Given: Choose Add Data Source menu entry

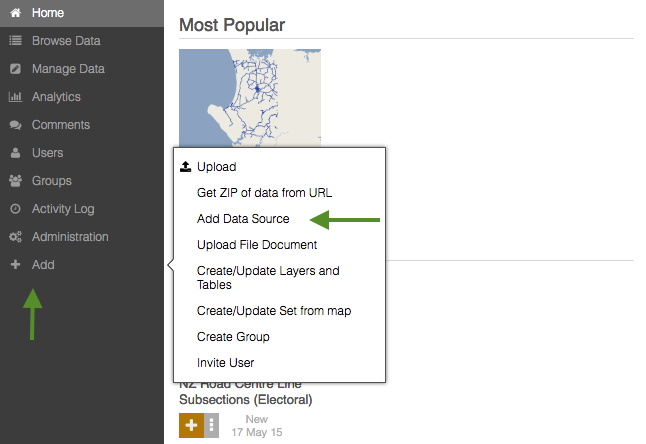Looking at the screenshot, I should (243, 219).
